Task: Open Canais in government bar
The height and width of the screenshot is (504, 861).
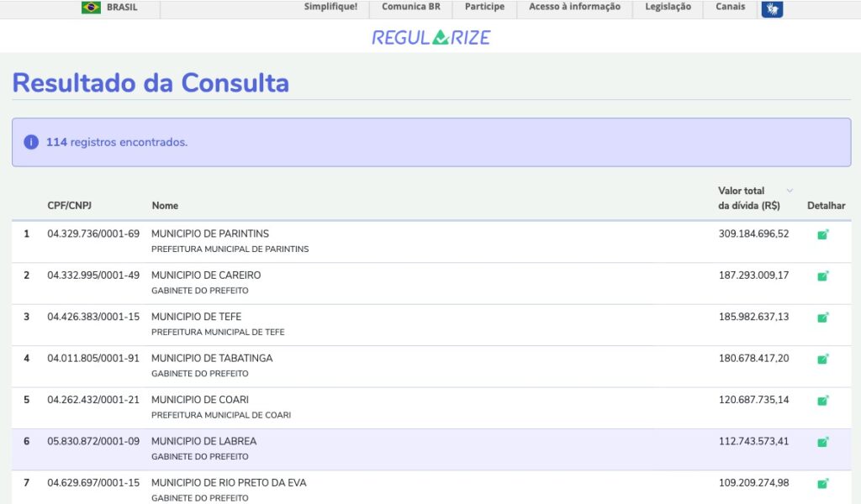Action: point(730,7)
